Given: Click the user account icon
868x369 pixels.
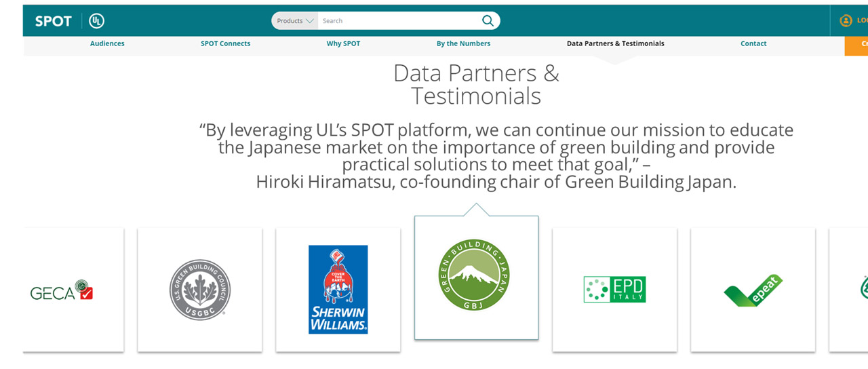Looking at the screenshot, I should click(846, 21).
